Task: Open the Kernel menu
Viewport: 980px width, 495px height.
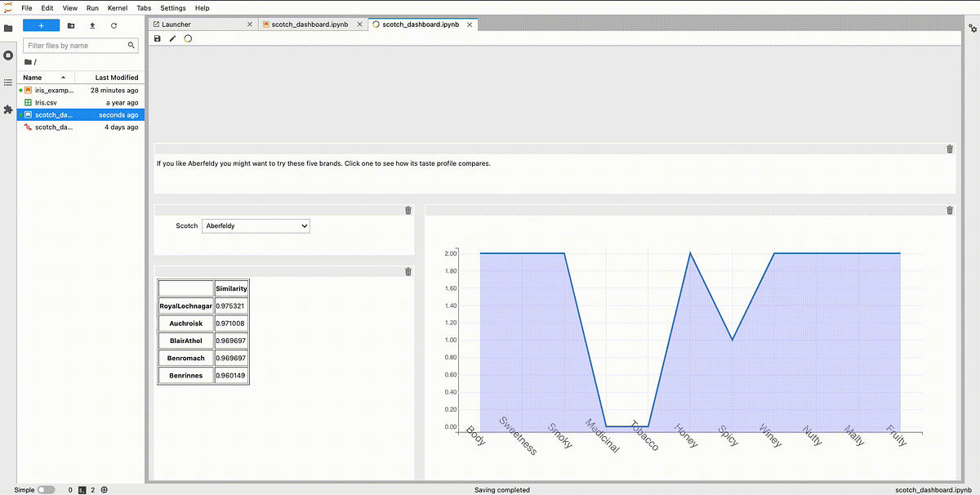Action: pos(117,7)
